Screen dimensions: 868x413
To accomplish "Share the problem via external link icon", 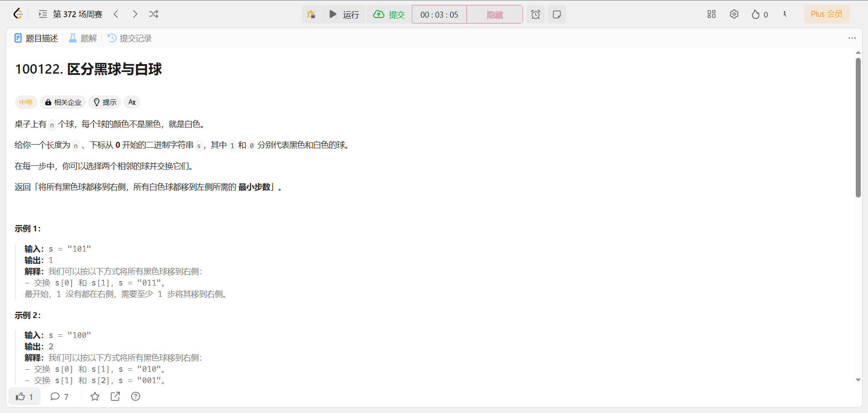I will pos(115,397).
